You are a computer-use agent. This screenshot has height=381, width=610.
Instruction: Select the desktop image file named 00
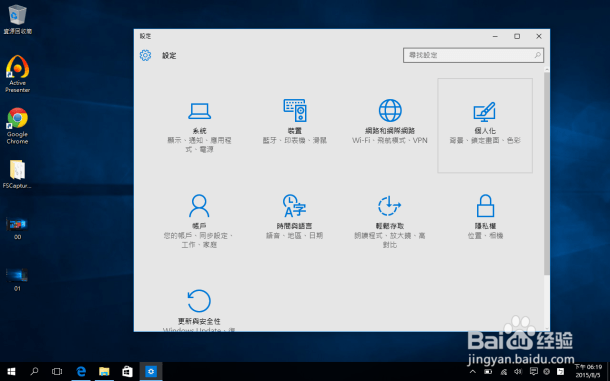click(x=17, y=228)
